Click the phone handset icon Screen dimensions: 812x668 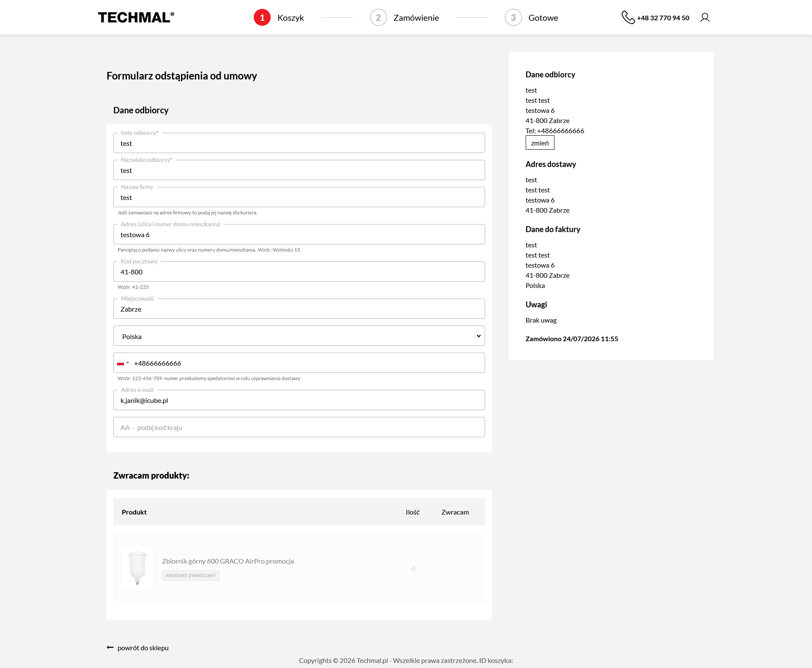tap(628, 17)
